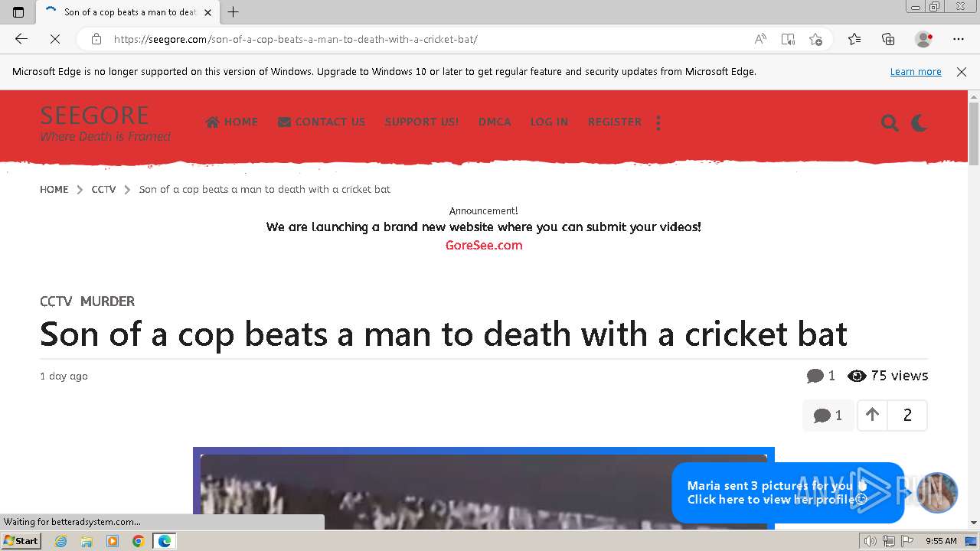Open Internet Explorer from taskbar
Viewport: 980px width, 551px height.
[60, 541]
